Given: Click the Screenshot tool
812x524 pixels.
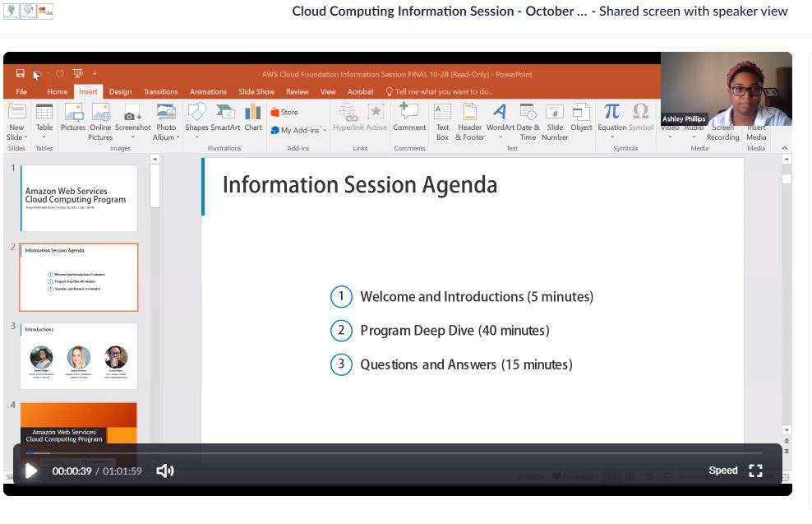Looking at the screenshot, I should coord(132,121).
